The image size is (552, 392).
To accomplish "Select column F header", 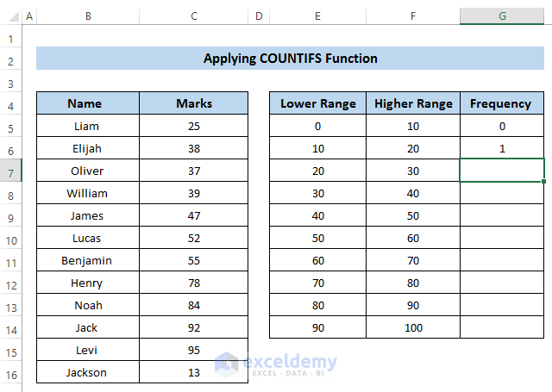I will click(413, 16).
